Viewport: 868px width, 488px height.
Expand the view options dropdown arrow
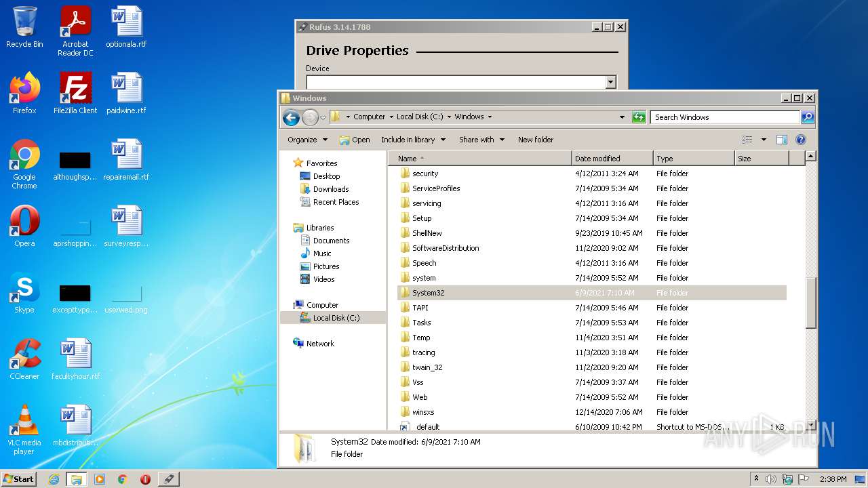pyautogui.click(x=764, y=140)
